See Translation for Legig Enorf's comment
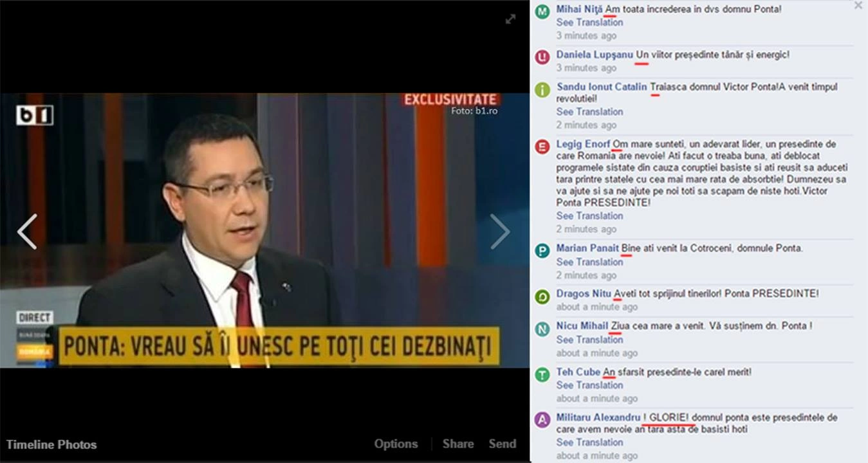868x463 pixels. [x=589, y=215]
